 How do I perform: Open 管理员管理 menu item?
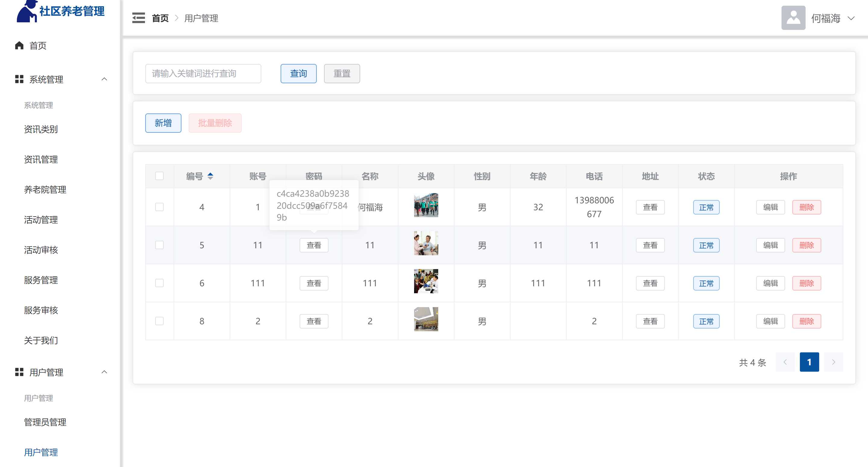[x=45, y=422]
